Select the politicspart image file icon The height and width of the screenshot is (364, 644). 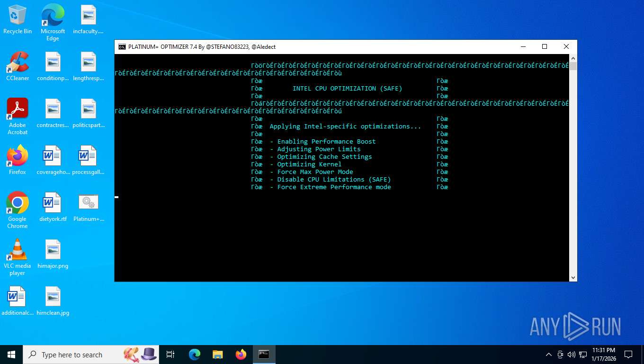pos(88,113)
